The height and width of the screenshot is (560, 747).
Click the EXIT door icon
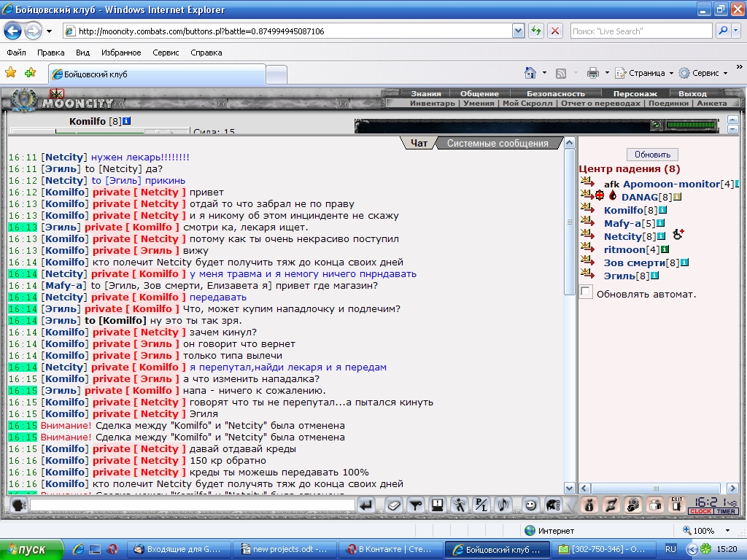click(x=676, y=505)
